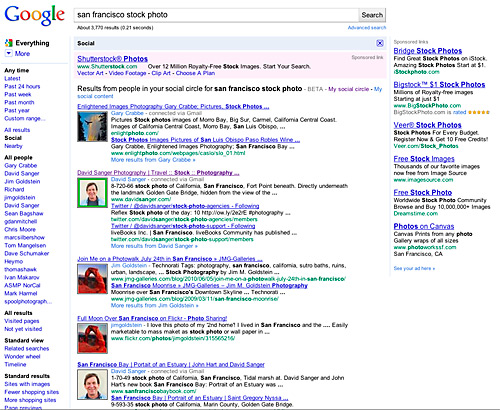Open Custom range filter

point(25,118)
